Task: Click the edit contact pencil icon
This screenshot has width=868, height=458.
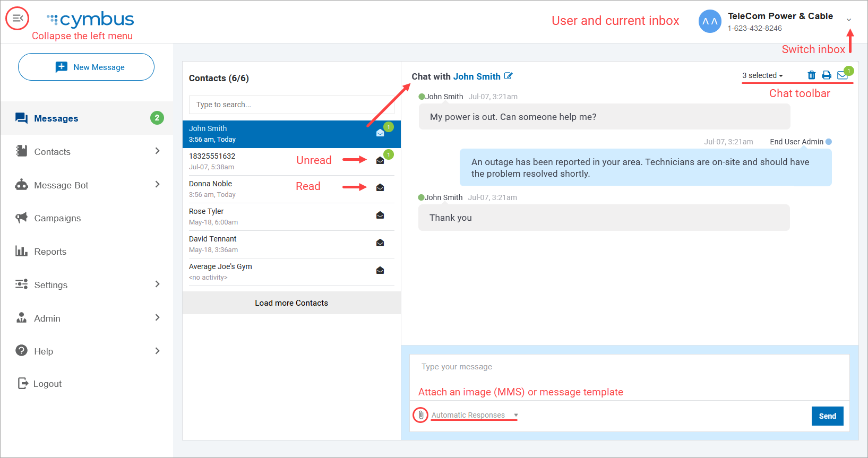Action: pyautogui.click(x=509, y=76)
